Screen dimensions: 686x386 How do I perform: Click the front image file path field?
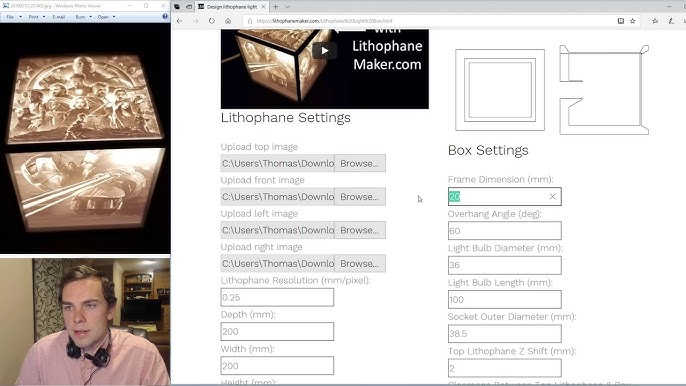click(x=278, y=197)
